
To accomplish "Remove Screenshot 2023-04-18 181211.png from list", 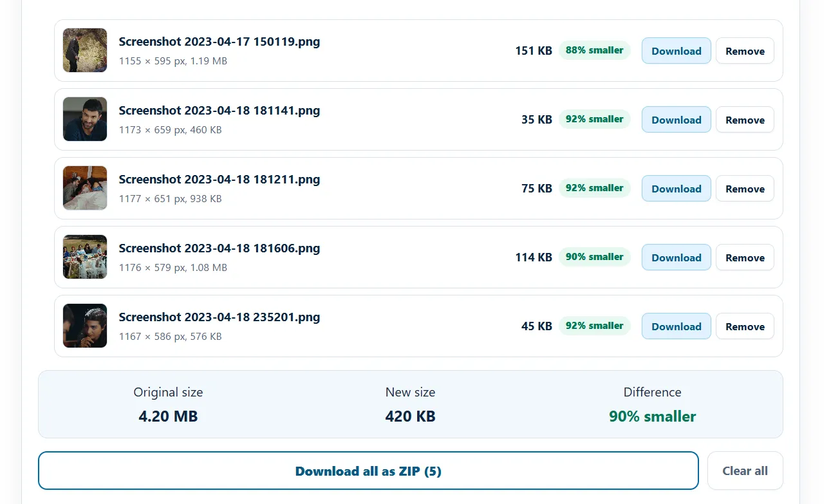I will pos(745,189).
